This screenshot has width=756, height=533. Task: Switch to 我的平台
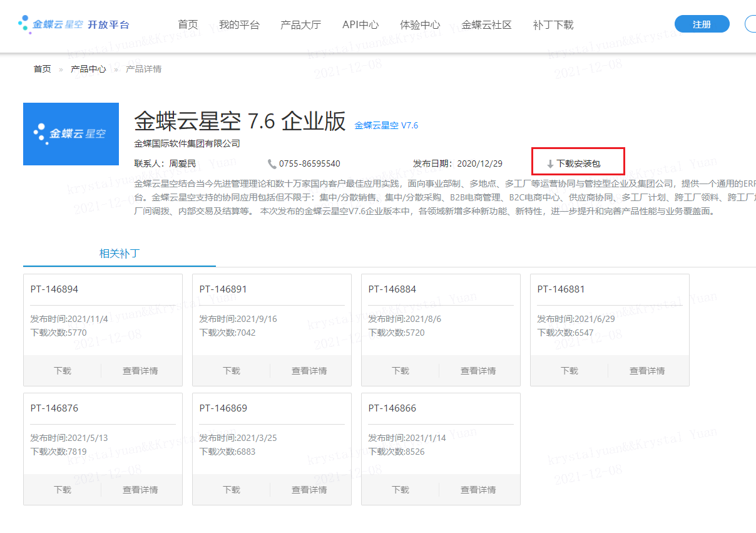[x=238, y=25]
